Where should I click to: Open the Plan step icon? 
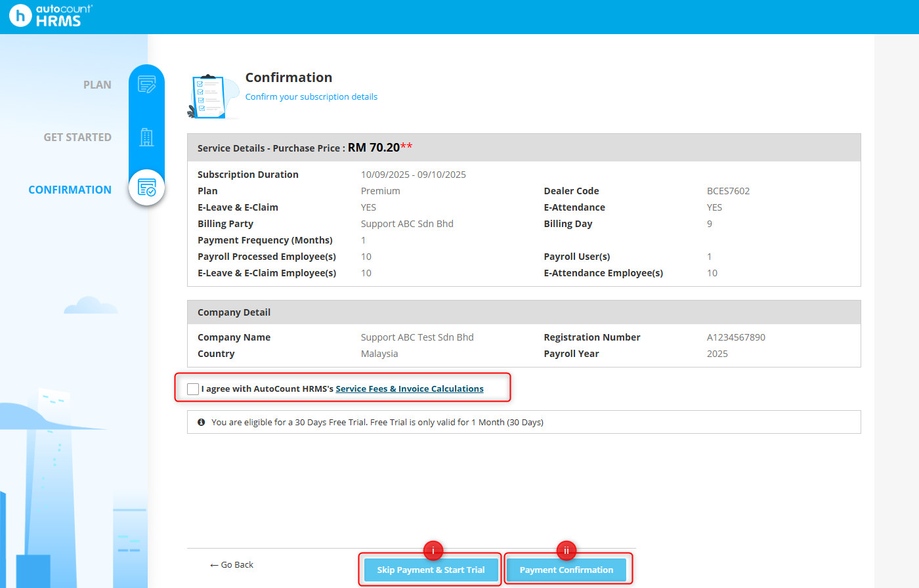[146, 85]
